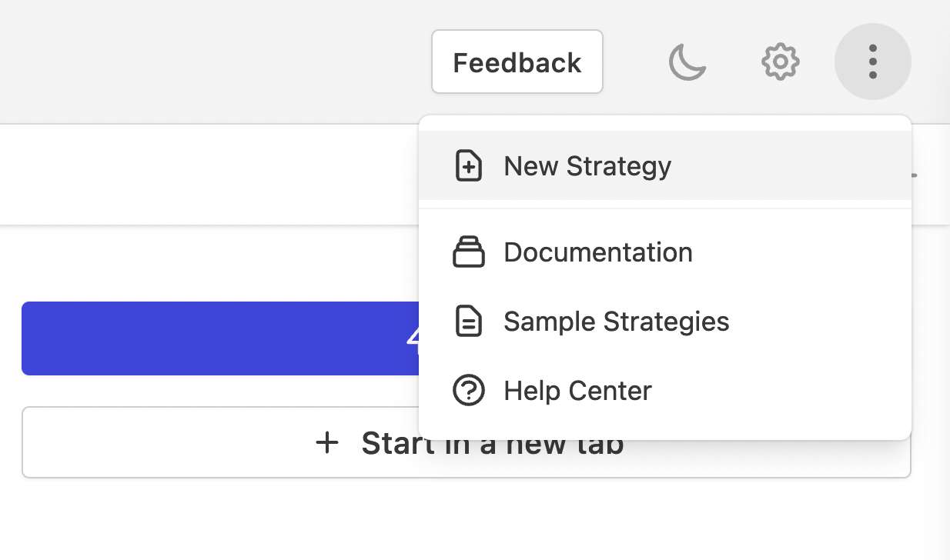950x560 pixels.
Task: Click the plus icon beside Start in a new tab
Action: 327,443
